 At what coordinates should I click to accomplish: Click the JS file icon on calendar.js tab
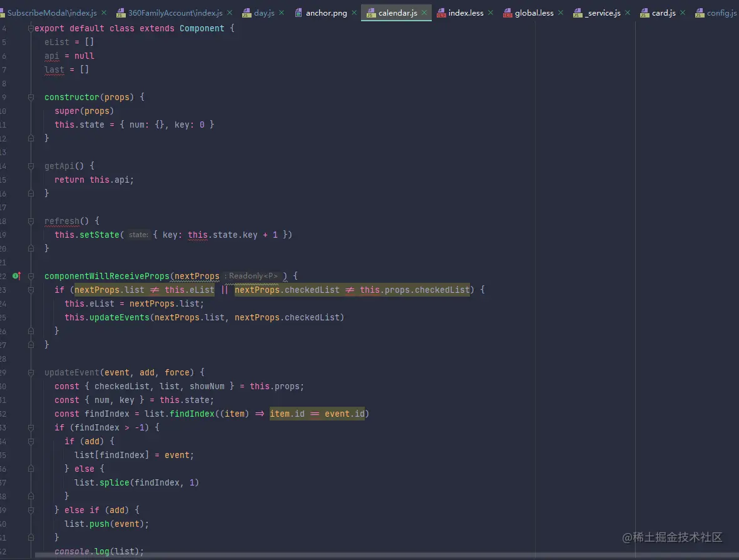(x=371, y=13)
